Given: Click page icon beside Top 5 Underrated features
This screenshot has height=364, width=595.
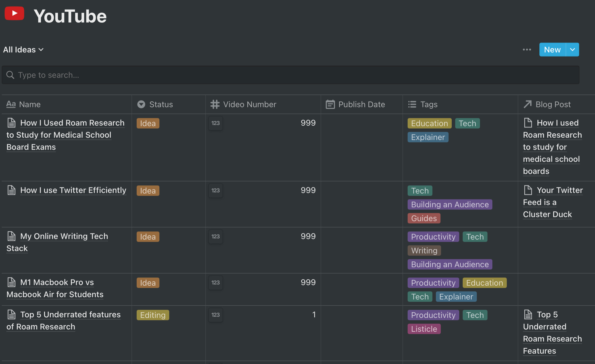Looking at the screenshot, I should [x=12, y=315].
